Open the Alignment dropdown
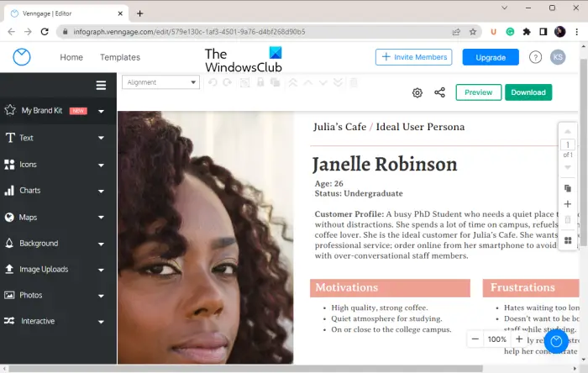 (x=160, y=82)
